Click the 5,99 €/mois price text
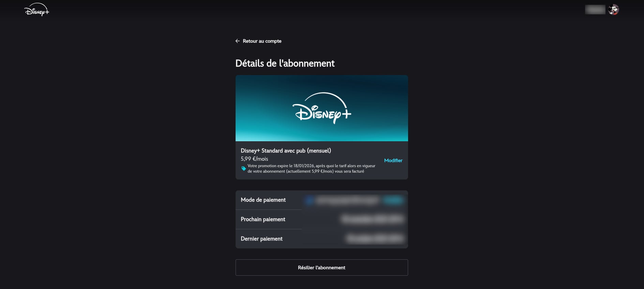The width and height of the screenshot is (644, 289). 254,159
